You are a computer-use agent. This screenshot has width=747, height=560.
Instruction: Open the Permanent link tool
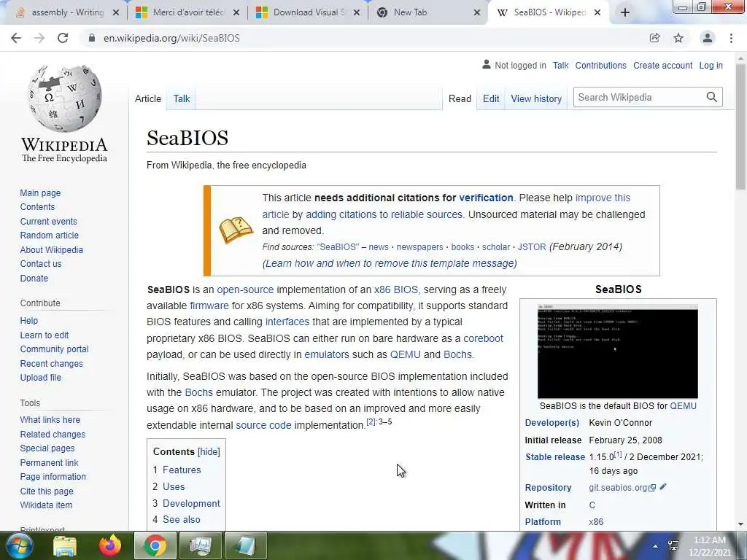(x=49, y=462)
